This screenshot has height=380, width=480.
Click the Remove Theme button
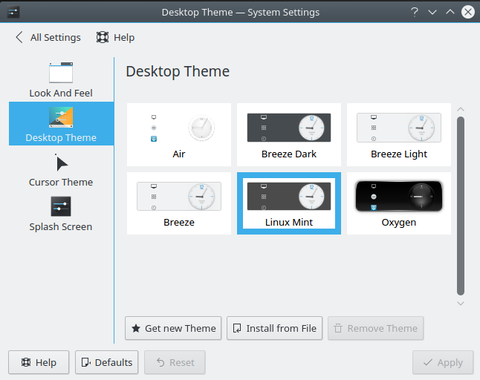[x=376, y=328]
